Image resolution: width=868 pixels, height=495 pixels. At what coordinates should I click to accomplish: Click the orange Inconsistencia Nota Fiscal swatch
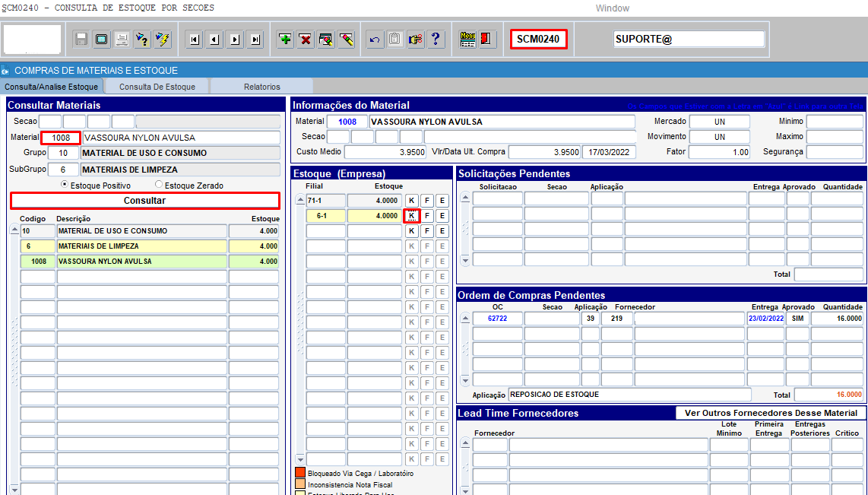(x=300, y=484)
